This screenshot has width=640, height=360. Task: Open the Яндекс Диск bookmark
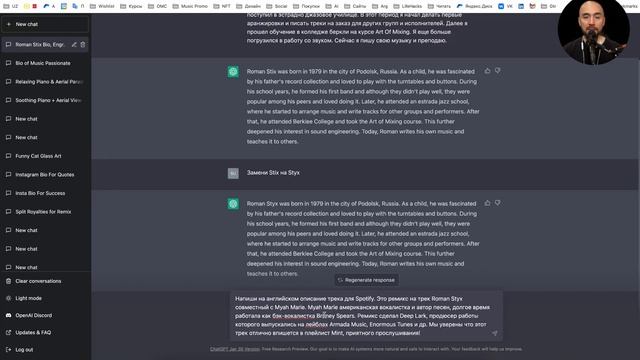474,6
